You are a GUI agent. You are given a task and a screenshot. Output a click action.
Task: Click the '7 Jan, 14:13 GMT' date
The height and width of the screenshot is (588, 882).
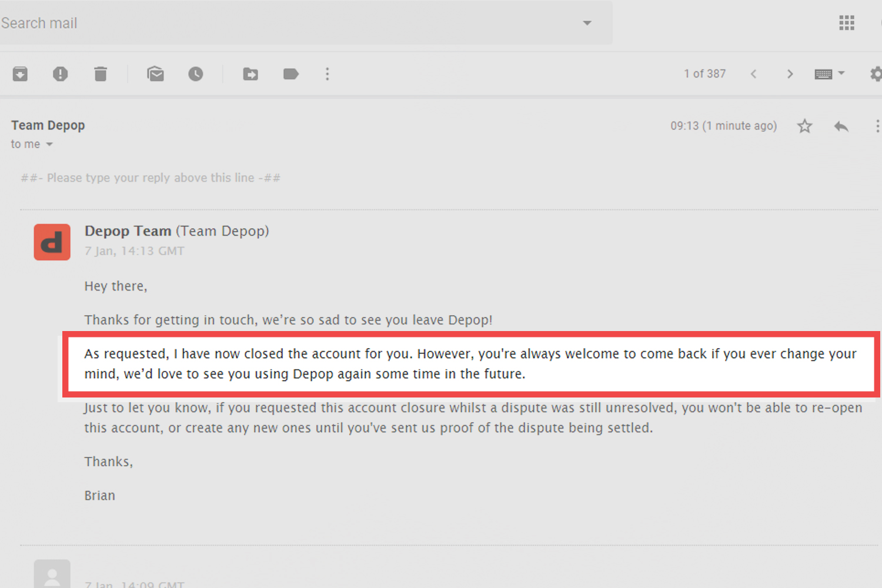tap(135, 251)
